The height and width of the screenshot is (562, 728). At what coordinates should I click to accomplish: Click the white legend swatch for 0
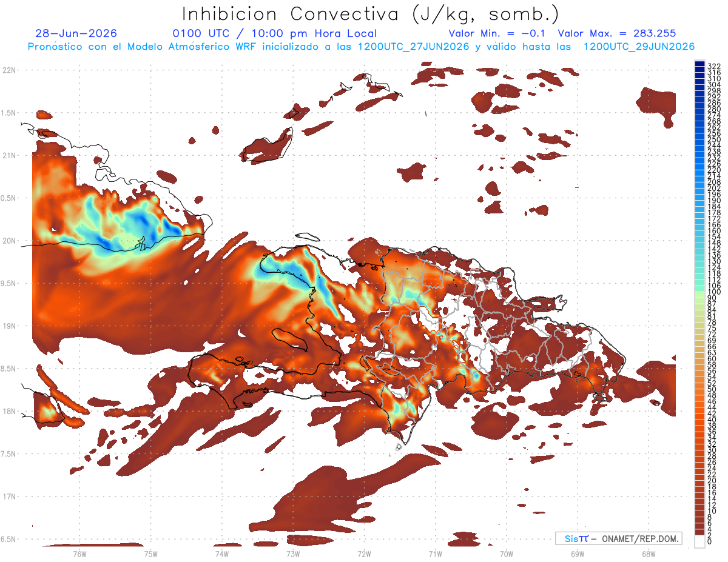coord(700,541)
